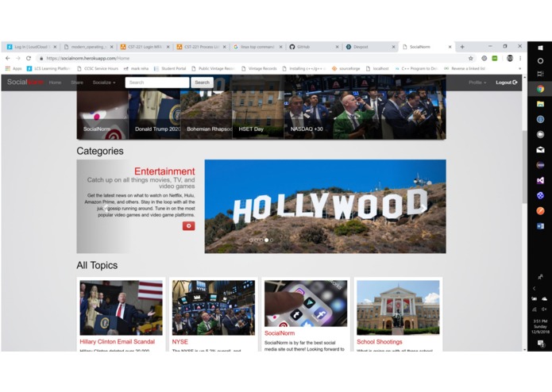Viewport: 552px width, 392px height.
Task: Click the SocialNorm brand logo
Action: pyautogui.click(x=25, y=83)
